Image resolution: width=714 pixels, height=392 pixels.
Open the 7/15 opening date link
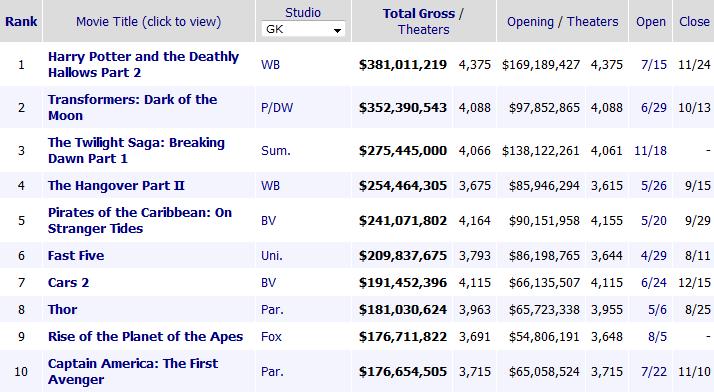(653, 65)
